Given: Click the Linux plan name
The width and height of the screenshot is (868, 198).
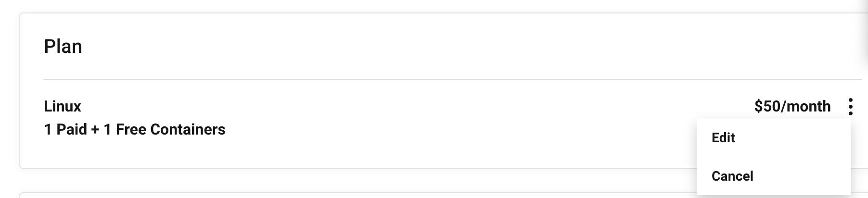Looking at the screenshot, I should click(x=63, y=106).
